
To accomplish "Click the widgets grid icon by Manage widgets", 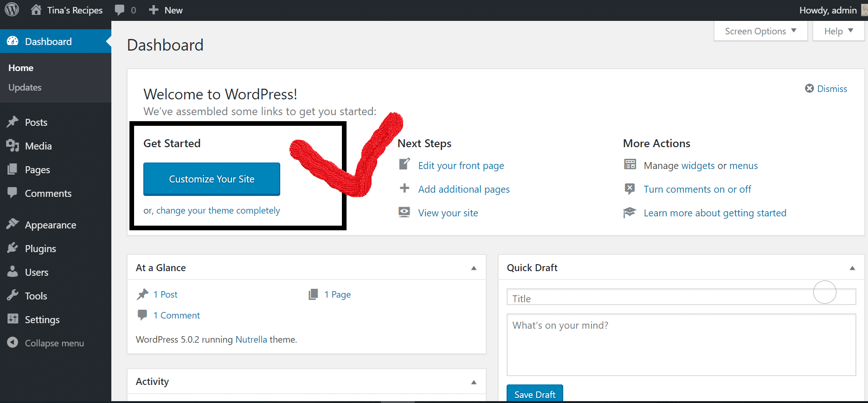I will (x=630, y=164).
